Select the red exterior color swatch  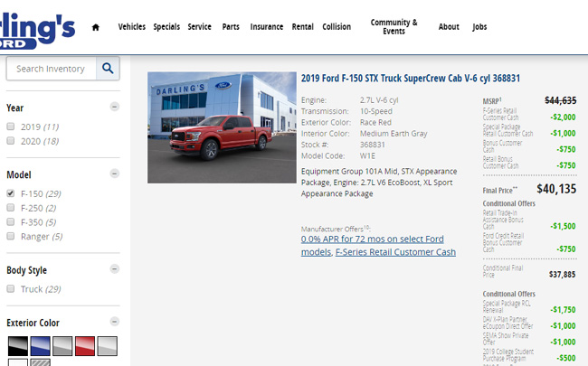tap(85, 346)
